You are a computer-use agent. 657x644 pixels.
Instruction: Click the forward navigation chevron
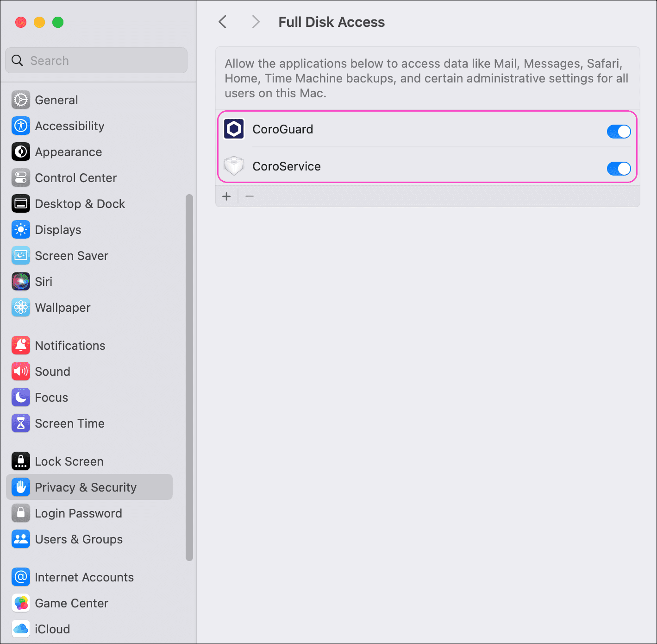tap(256, 22)
